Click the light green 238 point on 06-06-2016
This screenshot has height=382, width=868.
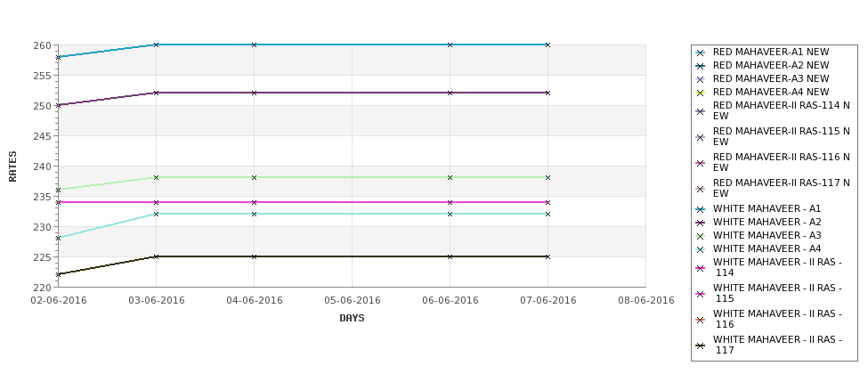pos(450,177)
